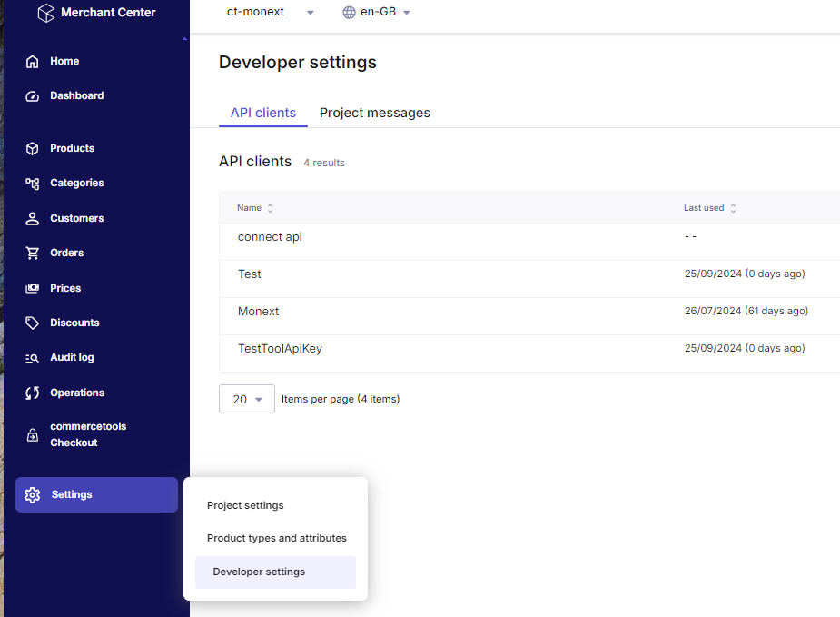
Task: Click the Home house icon
Action: tap(32, 62)
